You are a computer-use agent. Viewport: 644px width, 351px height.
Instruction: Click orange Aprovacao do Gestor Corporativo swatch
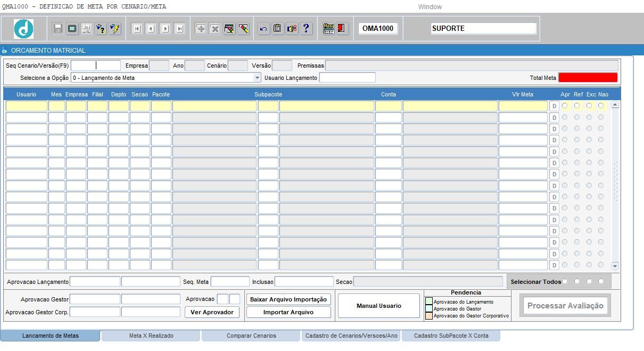click(429, 315)
